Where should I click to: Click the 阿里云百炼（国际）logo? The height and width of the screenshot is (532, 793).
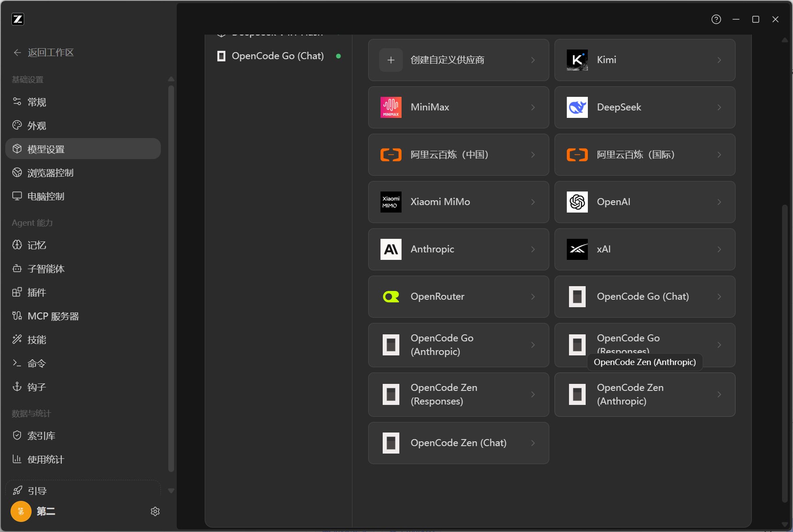click(x=577, y=155)
